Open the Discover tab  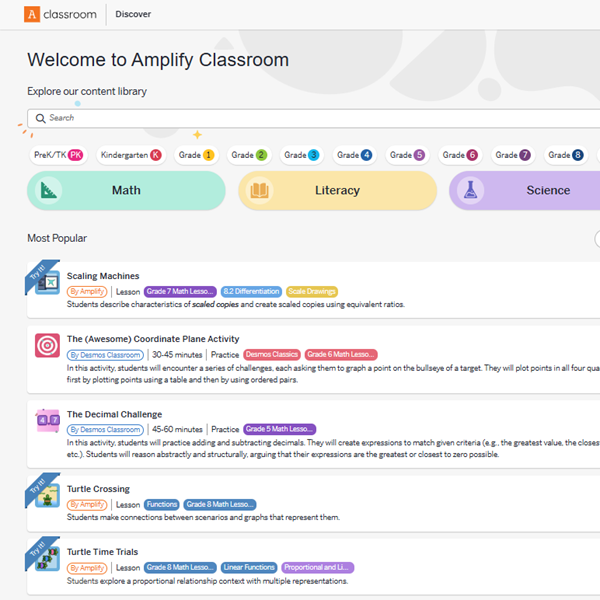pyautogui.click(x=134, y=14)
